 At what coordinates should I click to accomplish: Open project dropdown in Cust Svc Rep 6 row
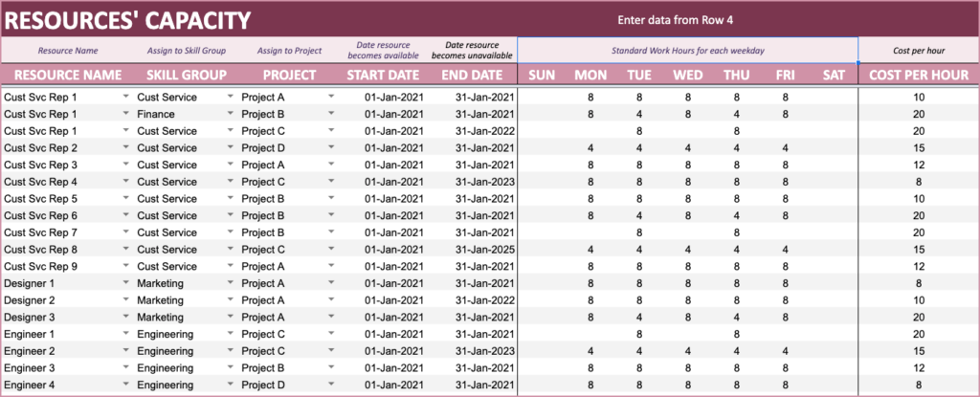[x=331, y=215]
